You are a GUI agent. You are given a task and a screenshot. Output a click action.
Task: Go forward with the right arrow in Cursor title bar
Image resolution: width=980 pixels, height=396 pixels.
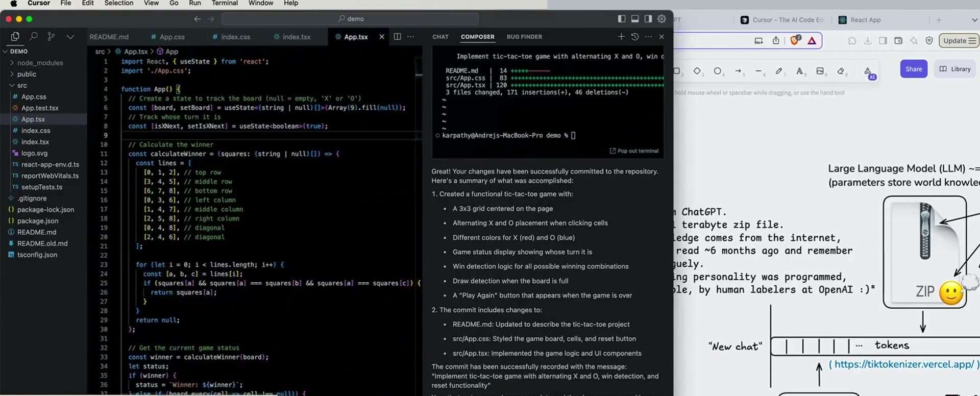click(211, 19)
